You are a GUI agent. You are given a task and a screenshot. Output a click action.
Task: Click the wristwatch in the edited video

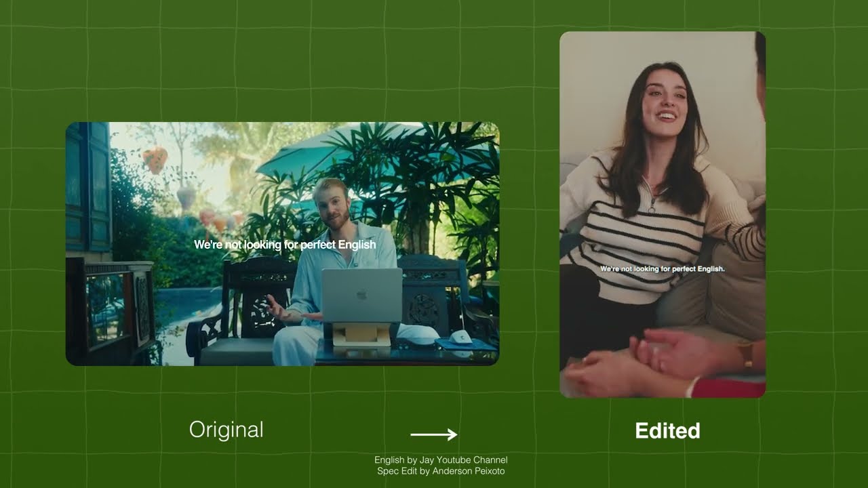click(747, 355)
